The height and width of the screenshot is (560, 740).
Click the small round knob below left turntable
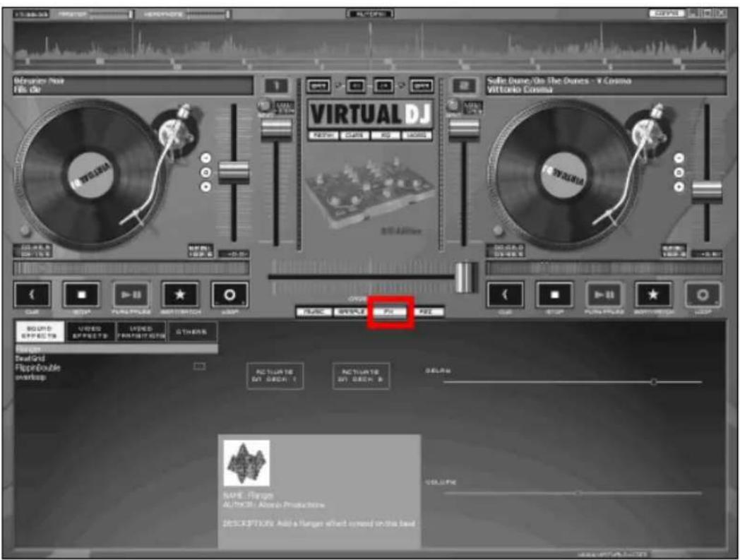click(x=25, y=231)
